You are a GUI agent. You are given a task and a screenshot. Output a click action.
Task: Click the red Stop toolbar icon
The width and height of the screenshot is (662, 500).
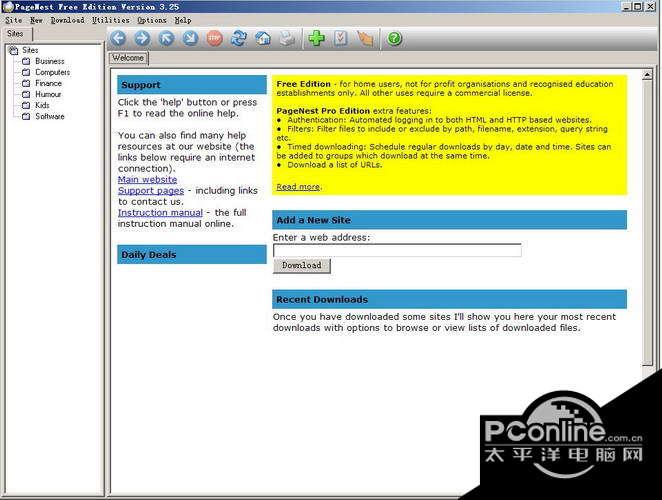[x=214, y=39]
